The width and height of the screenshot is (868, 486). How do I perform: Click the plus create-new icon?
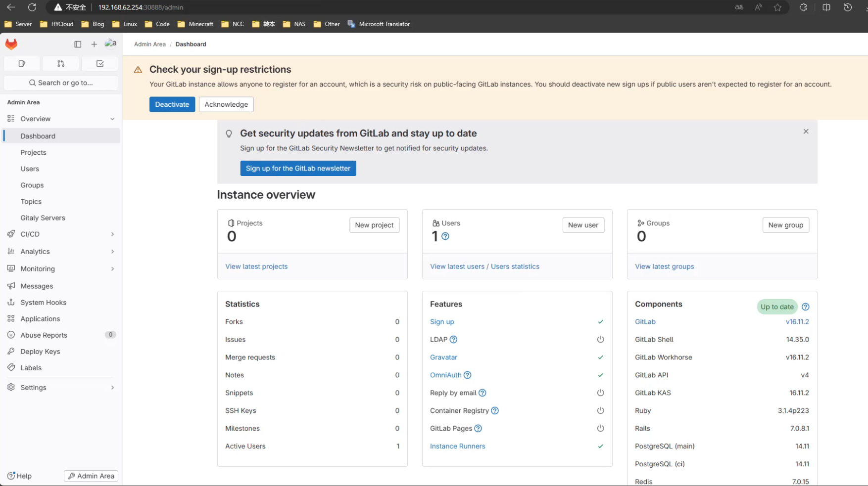[94, 44]
